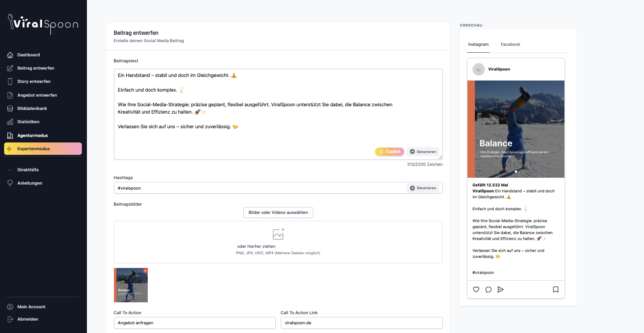Click into the Beitragstext text area

pos(278,114)
